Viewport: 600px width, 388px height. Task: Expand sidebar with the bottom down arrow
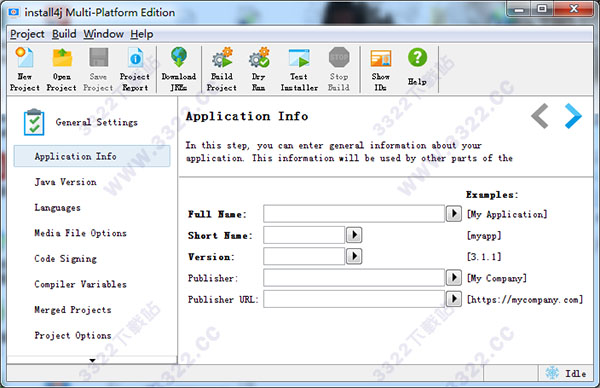pos(92,360)
